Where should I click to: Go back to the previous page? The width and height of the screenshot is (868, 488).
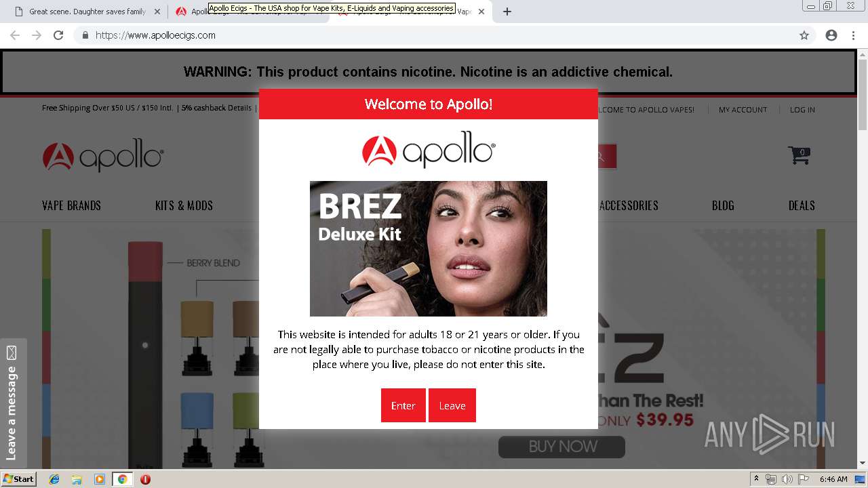pos(15,35)
